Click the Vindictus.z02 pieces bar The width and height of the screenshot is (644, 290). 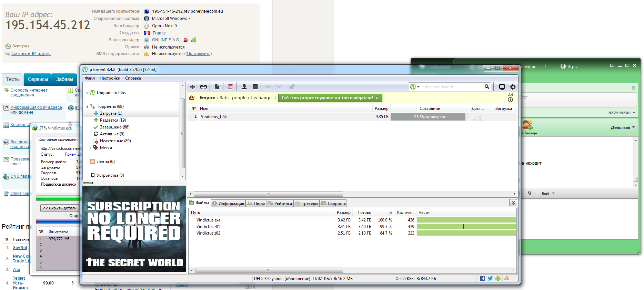(466, 233)
